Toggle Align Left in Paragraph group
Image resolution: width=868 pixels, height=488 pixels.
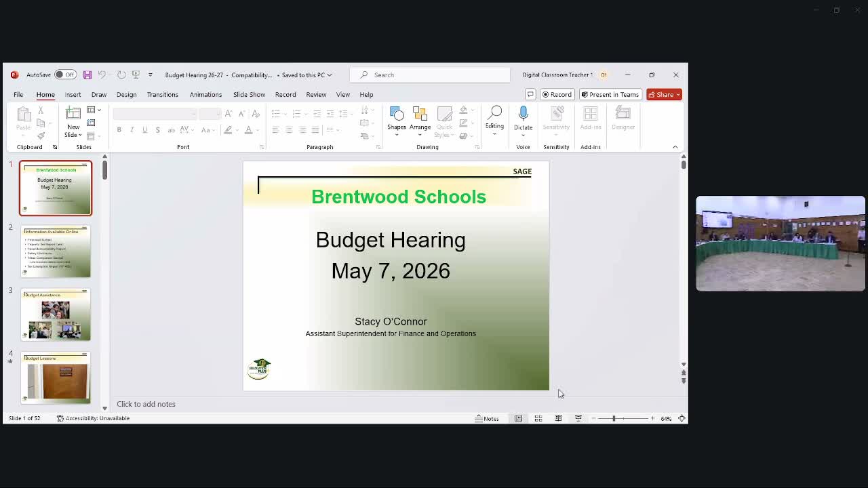point(275,129)
